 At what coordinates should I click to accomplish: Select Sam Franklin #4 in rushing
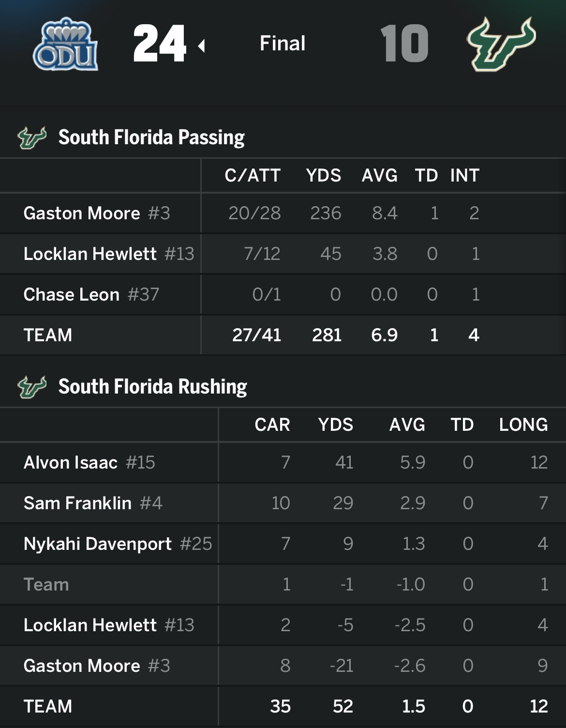77,503
